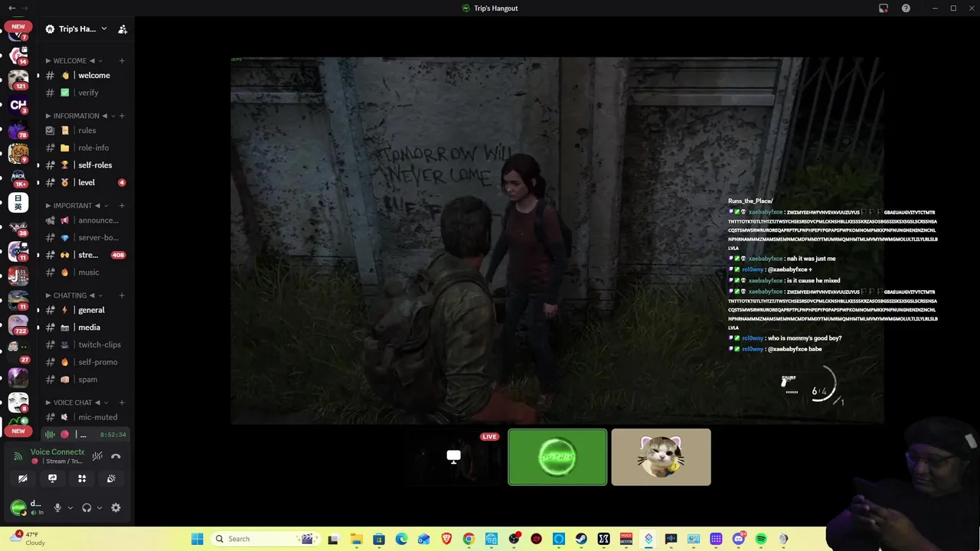Open the CH server icon
The height and width of the screenshot is (551, 980).
[18, 105]
